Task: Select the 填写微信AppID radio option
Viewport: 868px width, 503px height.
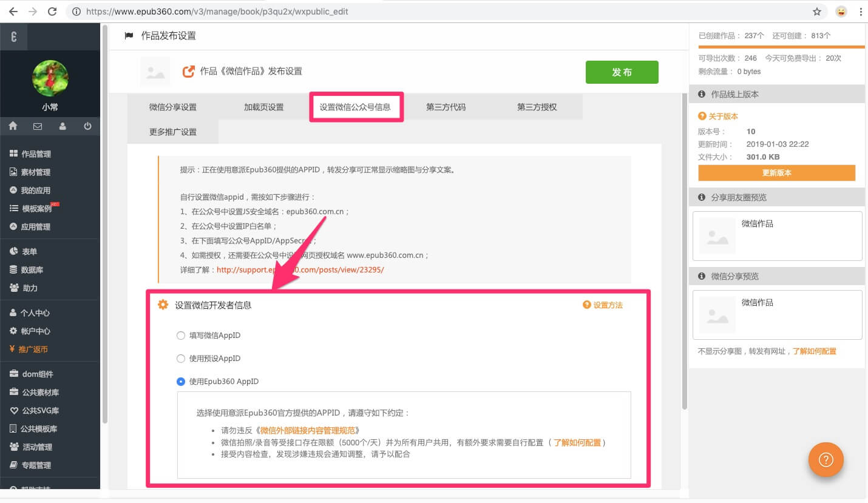Action: [x=180, y=336]
